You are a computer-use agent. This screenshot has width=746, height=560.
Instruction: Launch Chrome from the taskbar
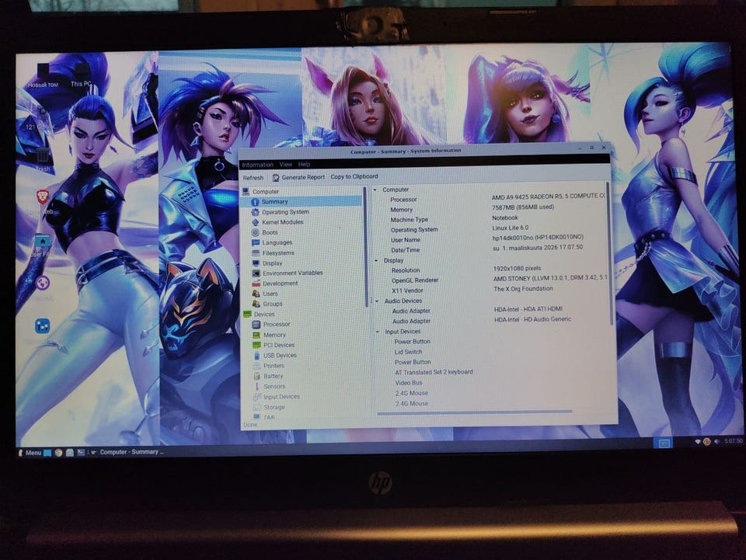pos(58,453)
